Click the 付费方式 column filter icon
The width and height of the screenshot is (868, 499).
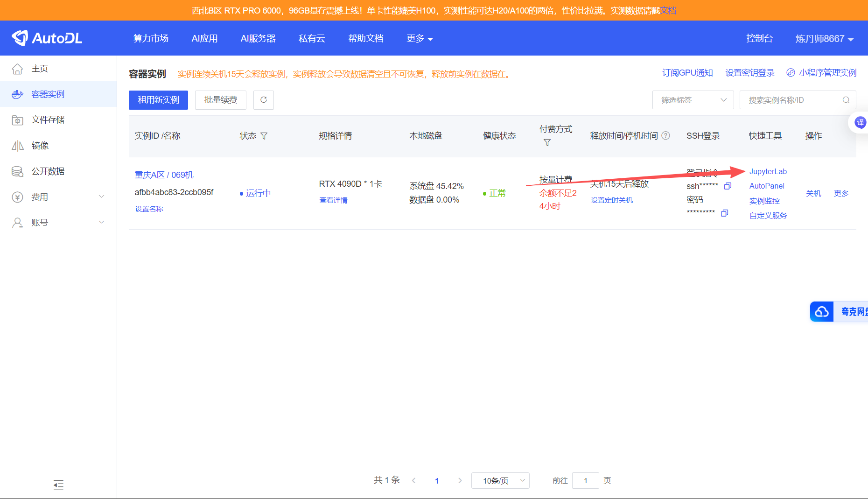point(547,142)
